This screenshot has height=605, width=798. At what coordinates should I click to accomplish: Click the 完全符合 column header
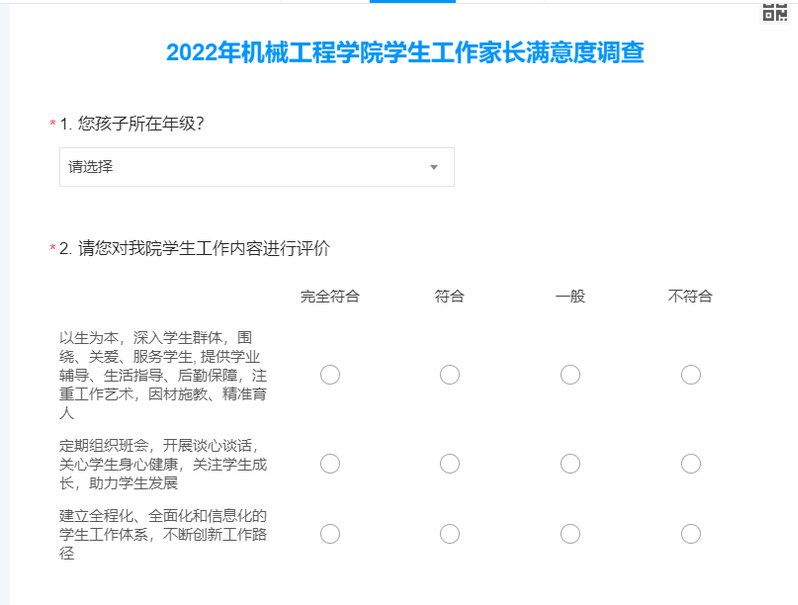coord(330,296)
